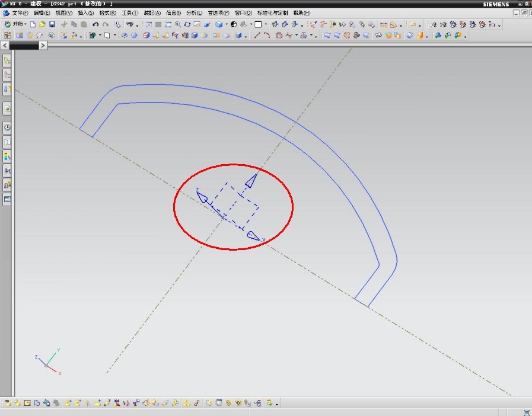Click the Open folder icon

pyautogui.click(x=42, y=24)
